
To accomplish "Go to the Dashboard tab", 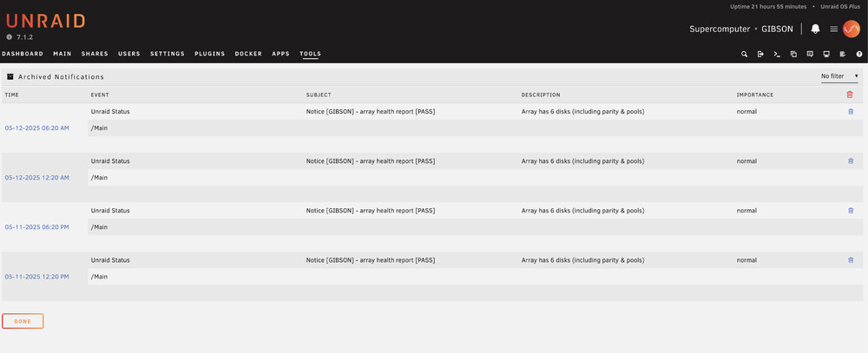I will pyautogui.click(x=23, y=54).
